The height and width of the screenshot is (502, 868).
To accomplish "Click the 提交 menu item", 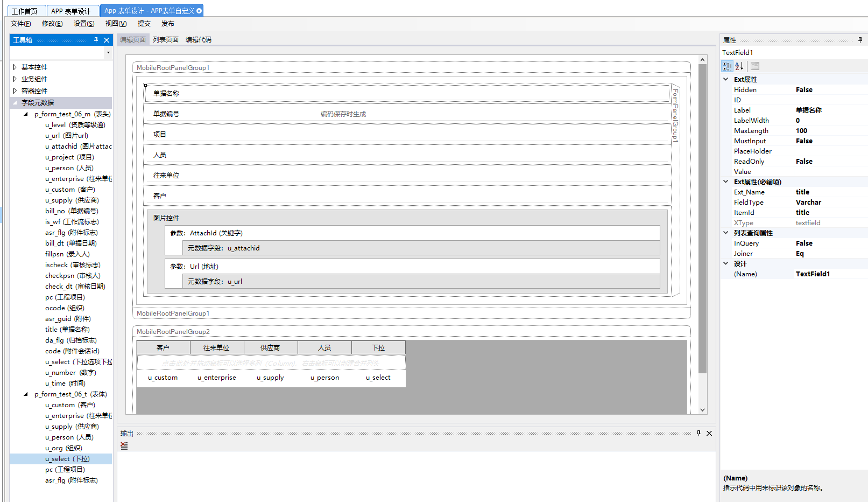I will (144, 24).
